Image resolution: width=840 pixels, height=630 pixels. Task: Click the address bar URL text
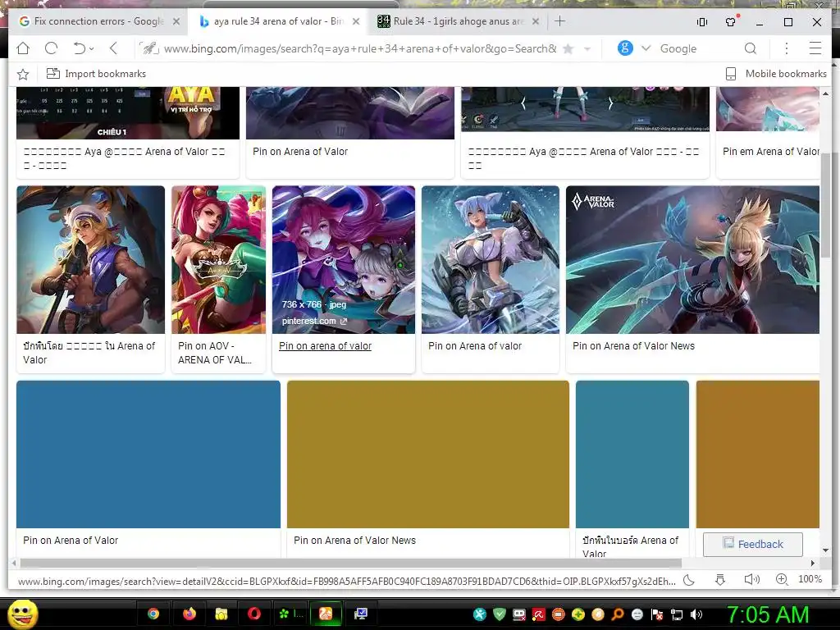click(x=360, y=48)
